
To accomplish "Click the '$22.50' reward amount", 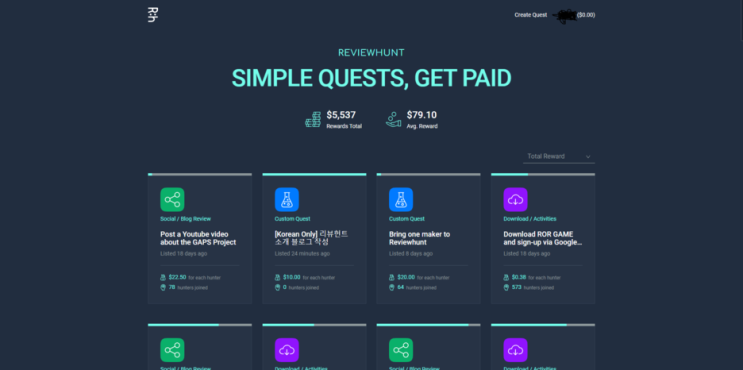I will click(x=177, y=277).
